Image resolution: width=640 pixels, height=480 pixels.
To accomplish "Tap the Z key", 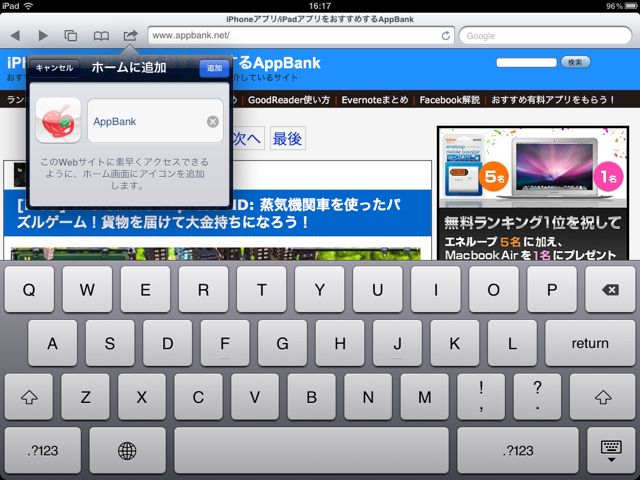I will (x=85, y=397).
